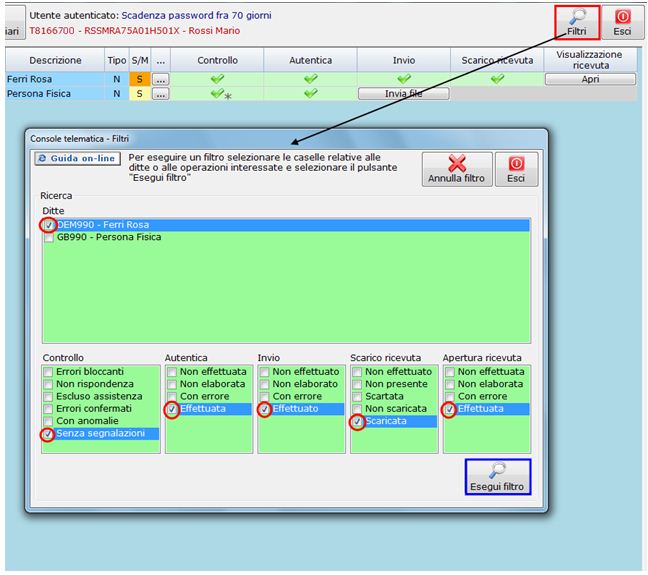Check Con errore under Autentica

click(x=172, y=396)
